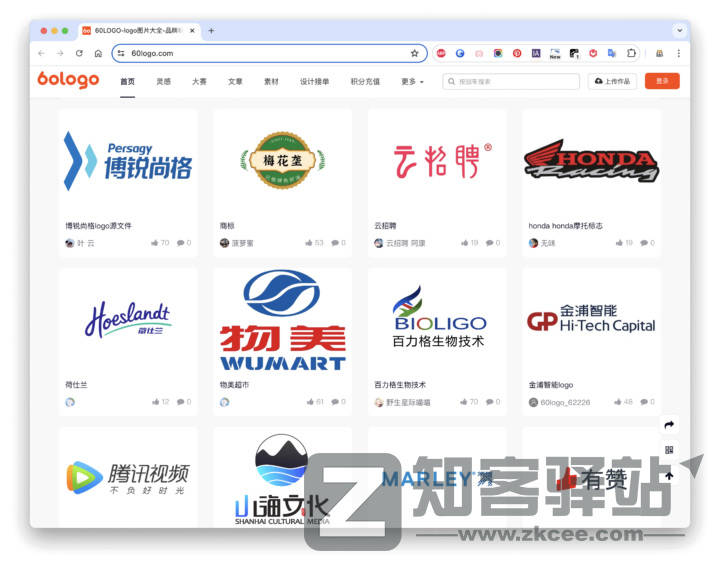720x567 pixels.
Task: Open the Wumart 物美 logo thumbnail
Action: 283,320
